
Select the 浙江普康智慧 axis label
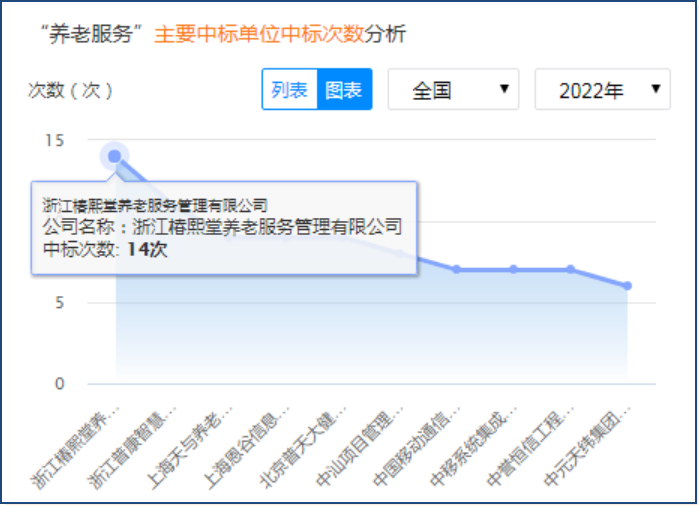click(135, 447)
